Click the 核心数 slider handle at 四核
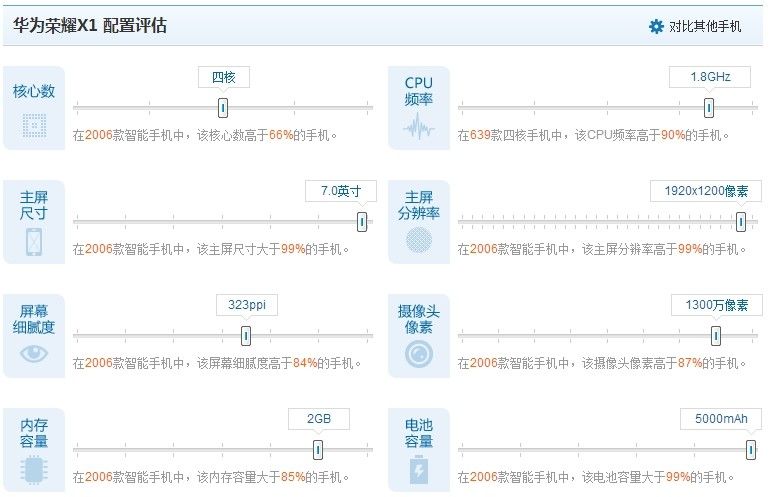This screenshot has width=776, height=497. tap(223, 107)
